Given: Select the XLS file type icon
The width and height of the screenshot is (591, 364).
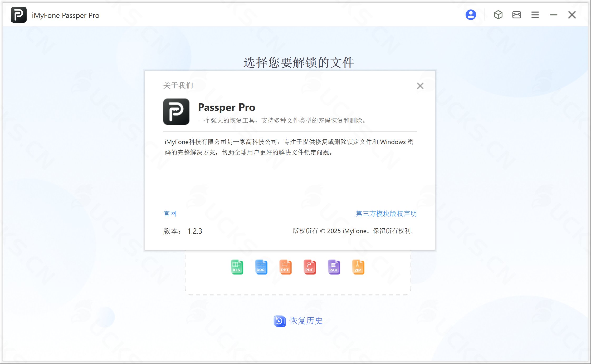Looking at the screenshot, I should coord(237,267).
